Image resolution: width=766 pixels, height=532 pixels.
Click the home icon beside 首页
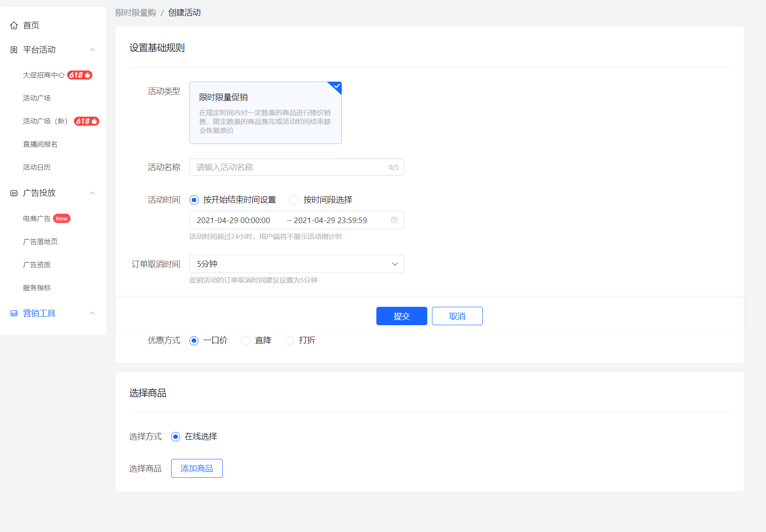coord(14,25)
